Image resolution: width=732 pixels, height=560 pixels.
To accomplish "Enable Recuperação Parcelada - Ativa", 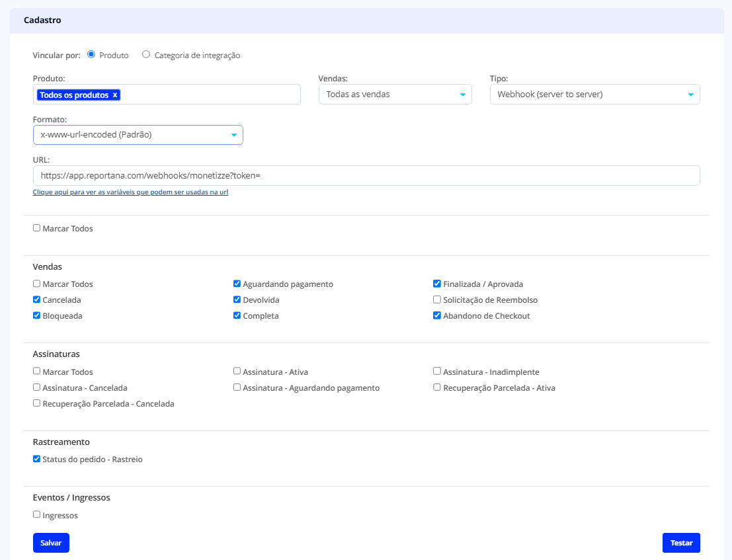I will point(437,387).
